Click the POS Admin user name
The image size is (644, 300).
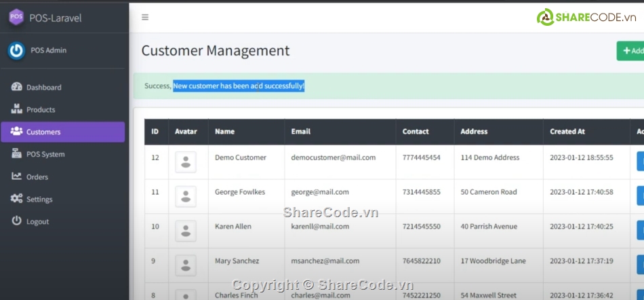(48, 50)
